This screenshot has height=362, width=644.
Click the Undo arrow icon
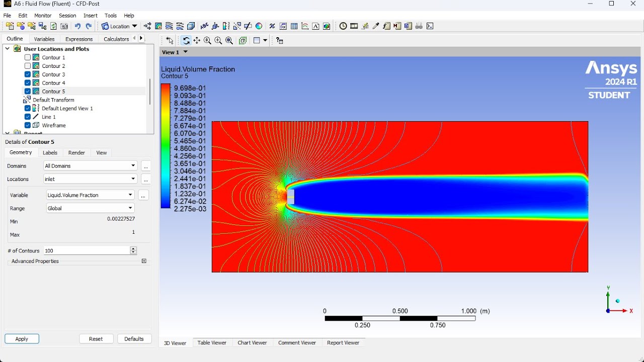(x=77, y=26)
